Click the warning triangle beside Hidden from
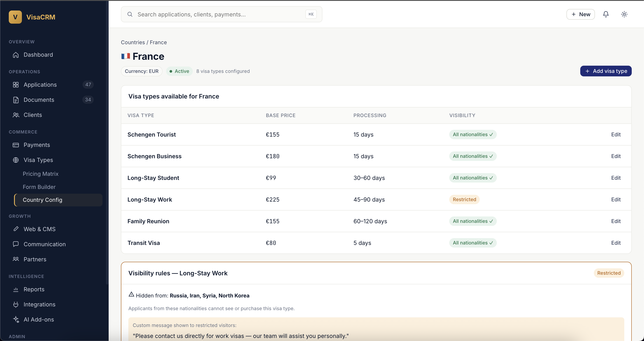 point(131,295)
